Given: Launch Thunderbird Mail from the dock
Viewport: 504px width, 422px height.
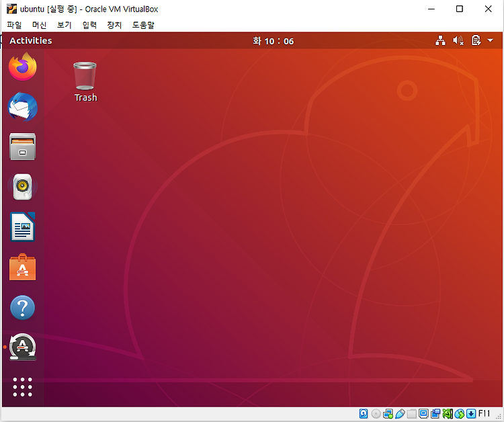Looking at the screenshot, I should pos(22,107).
